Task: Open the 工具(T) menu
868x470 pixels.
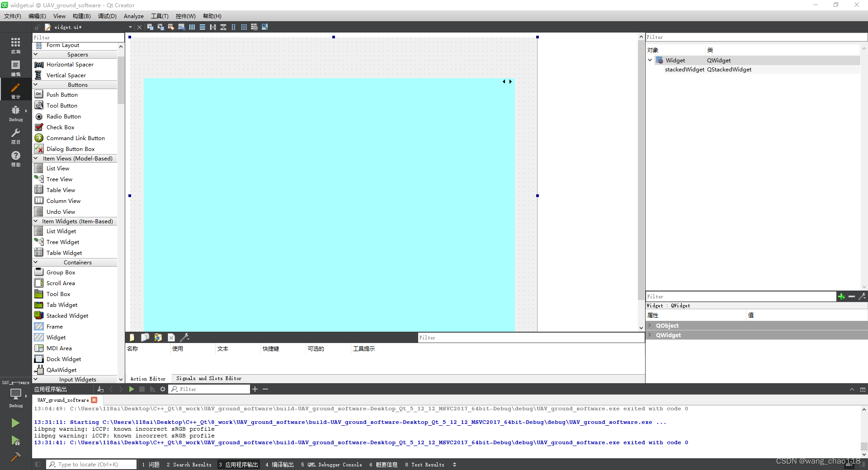Action: pyautogui.click(x=160, y=16)
